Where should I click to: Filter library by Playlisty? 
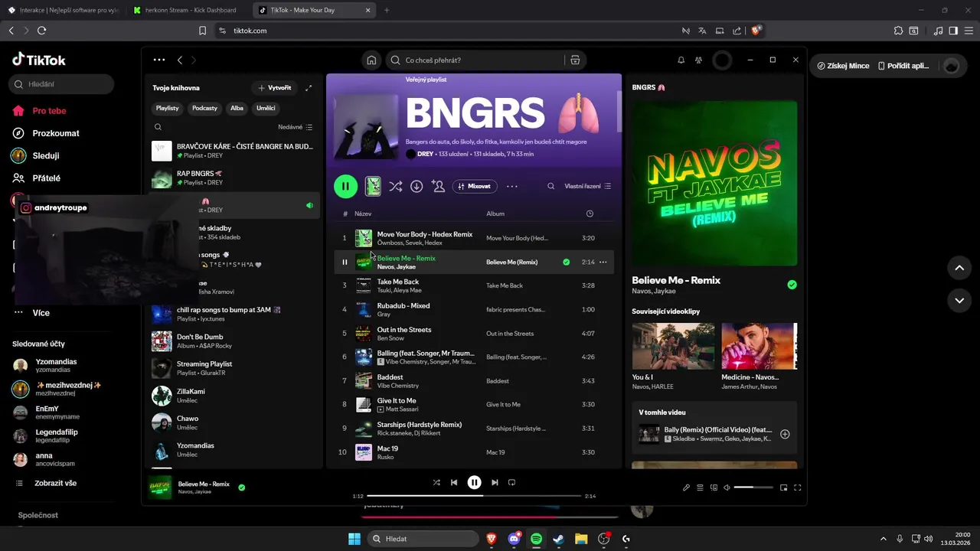click(167, 108)
